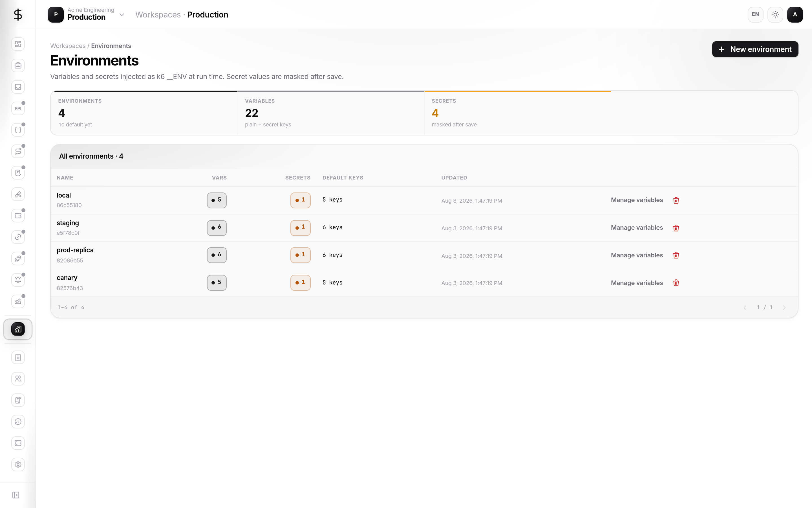Open the route path icon in sidebar
This screenshot has height=508, width=812.
pyautogui.click(x=18, y=151)
